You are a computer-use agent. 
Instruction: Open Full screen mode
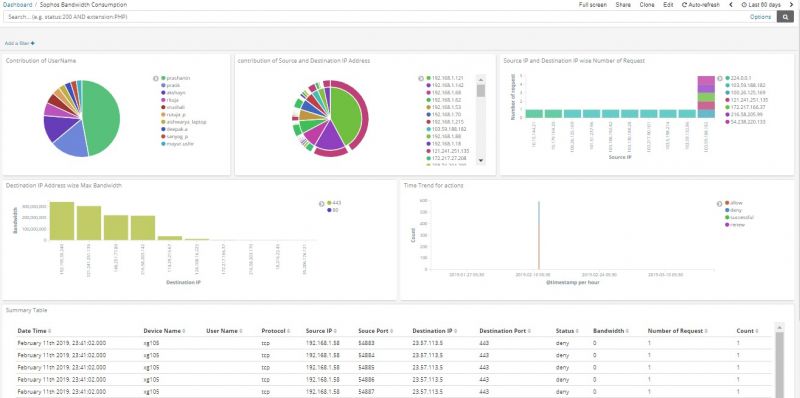point(592,5)
